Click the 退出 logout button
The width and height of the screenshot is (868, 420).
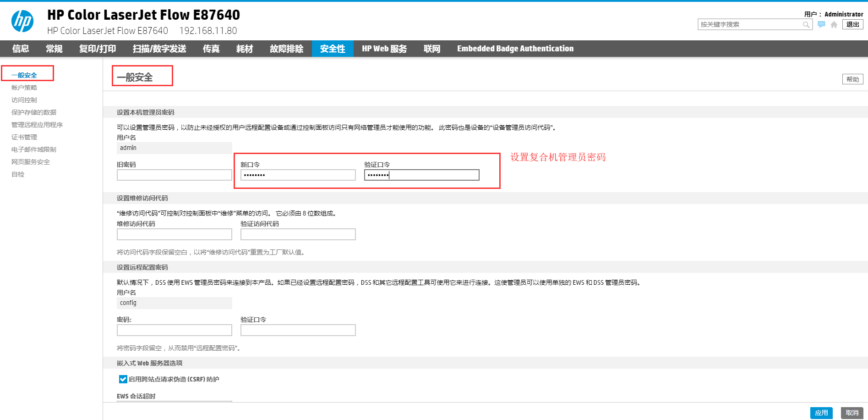852,24
